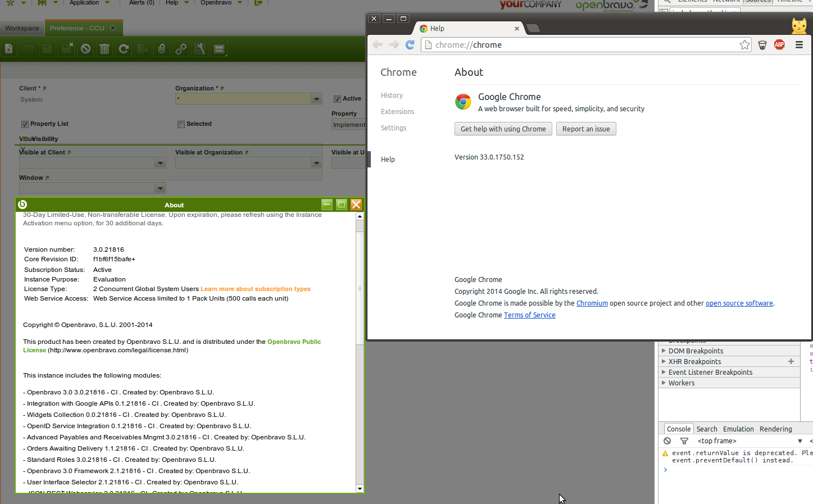Open Settings in Chrome sidebar
Image resolution: width=813 pixels, height=504 pixels.
393,128
